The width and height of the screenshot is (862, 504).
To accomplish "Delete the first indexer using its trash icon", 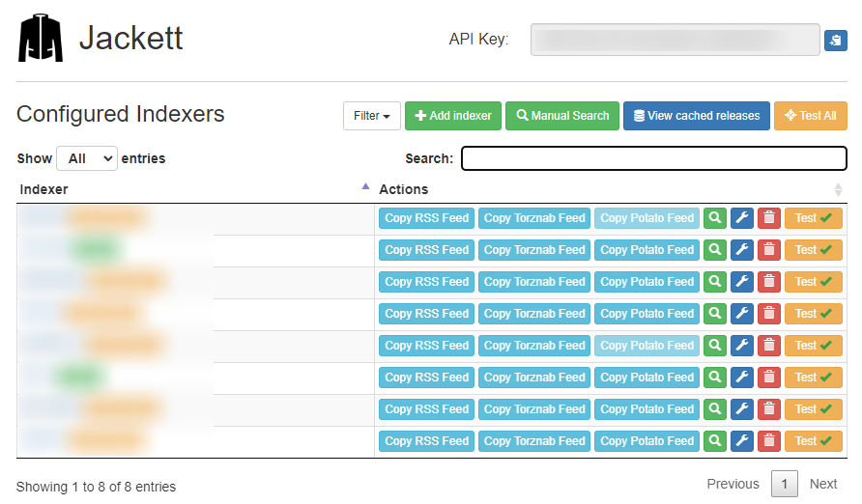I will pos(769,218).
